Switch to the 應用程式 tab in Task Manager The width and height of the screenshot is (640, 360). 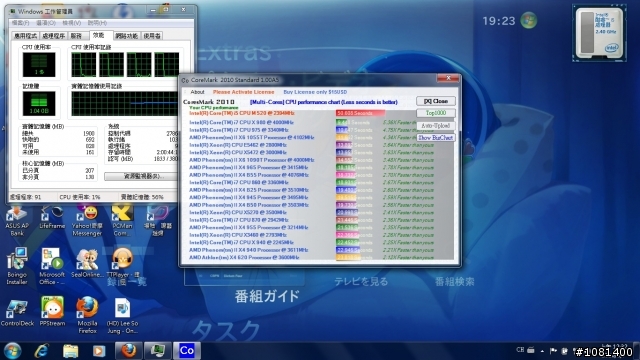pyautogui.click(x=25, y=36)
